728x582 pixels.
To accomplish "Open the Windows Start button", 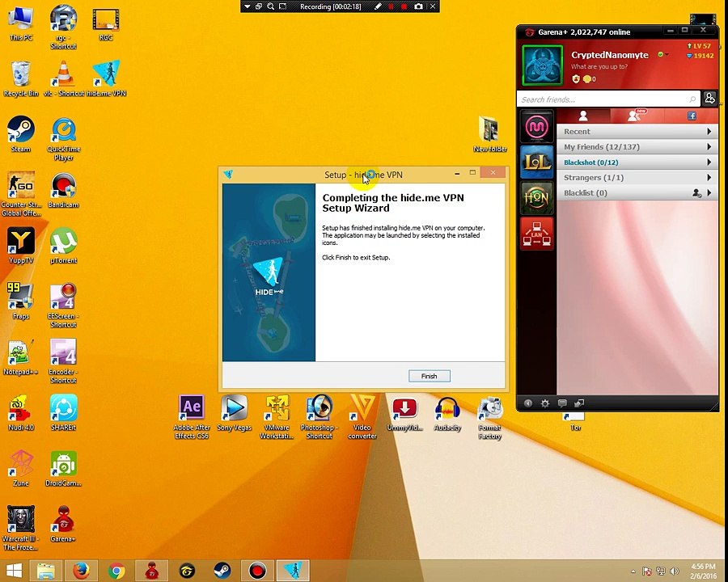I will click(14, 571).
